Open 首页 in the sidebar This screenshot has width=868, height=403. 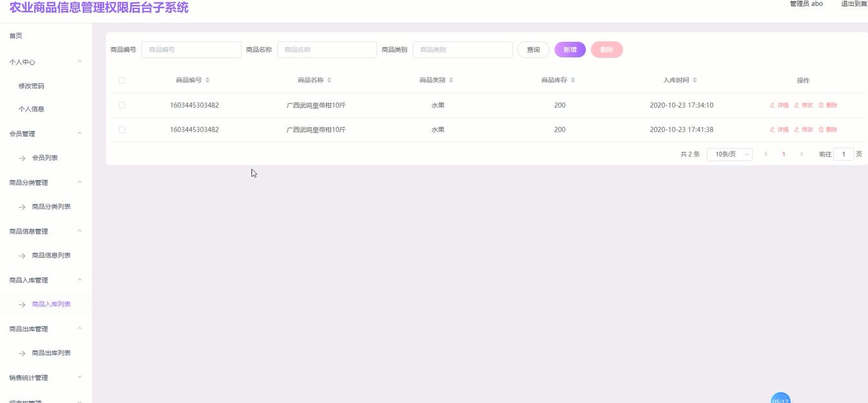pyautogui.click(x=16, y=36)
